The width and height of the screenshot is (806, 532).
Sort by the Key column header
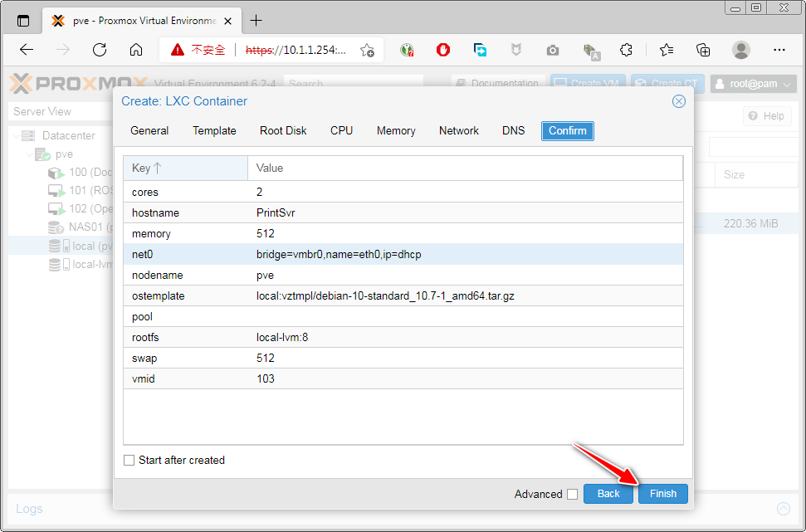[x=185, y=168]
